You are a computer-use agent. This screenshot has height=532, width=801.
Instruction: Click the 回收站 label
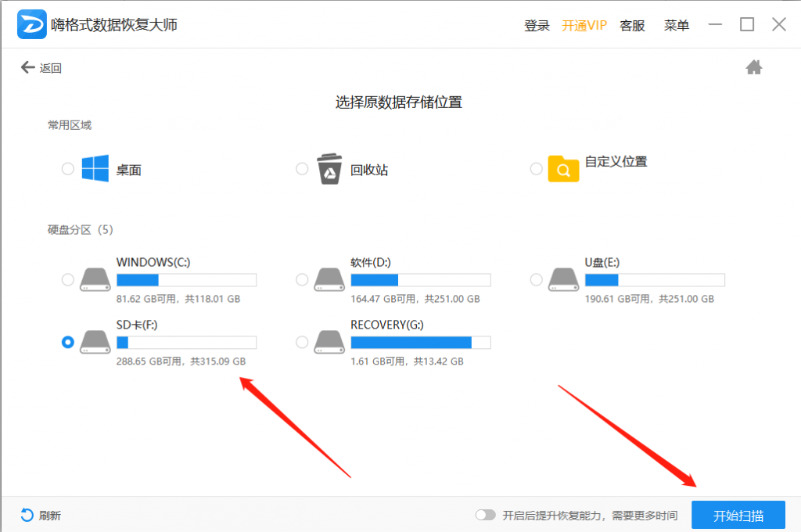(369, 171)
